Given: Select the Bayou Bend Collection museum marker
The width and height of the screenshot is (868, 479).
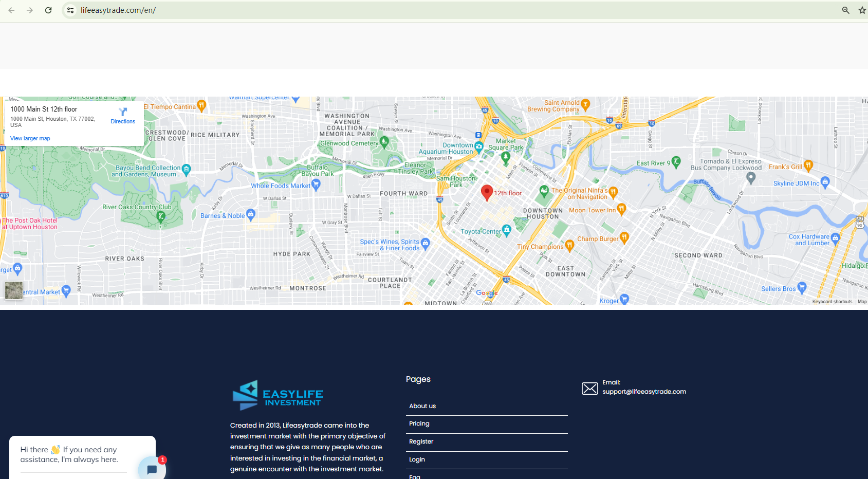Looking at the screenshot, I should coord(186,169).
